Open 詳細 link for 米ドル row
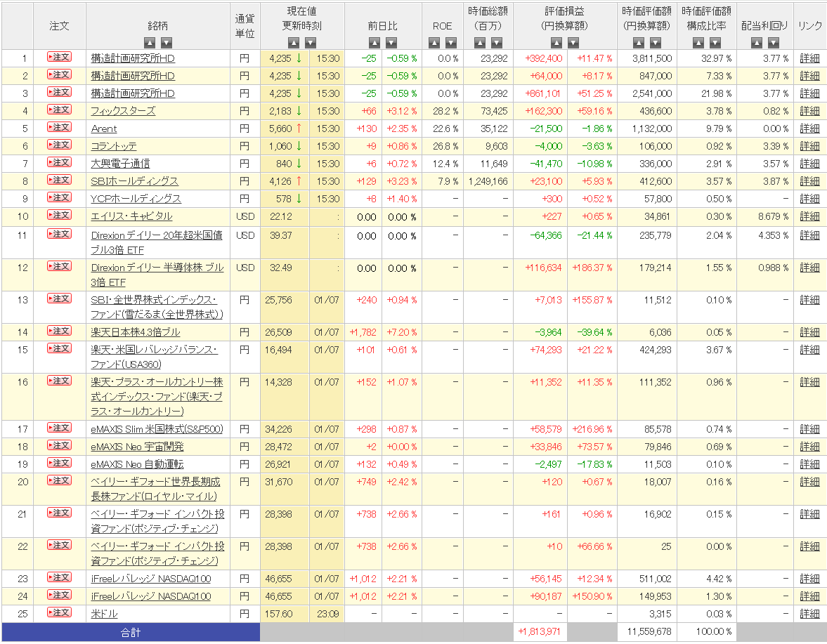 pos(809,614)
